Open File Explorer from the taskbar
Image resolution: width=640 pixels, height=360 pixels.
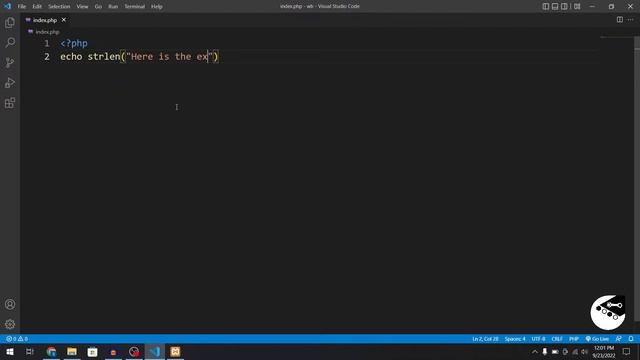click(72, 351)
